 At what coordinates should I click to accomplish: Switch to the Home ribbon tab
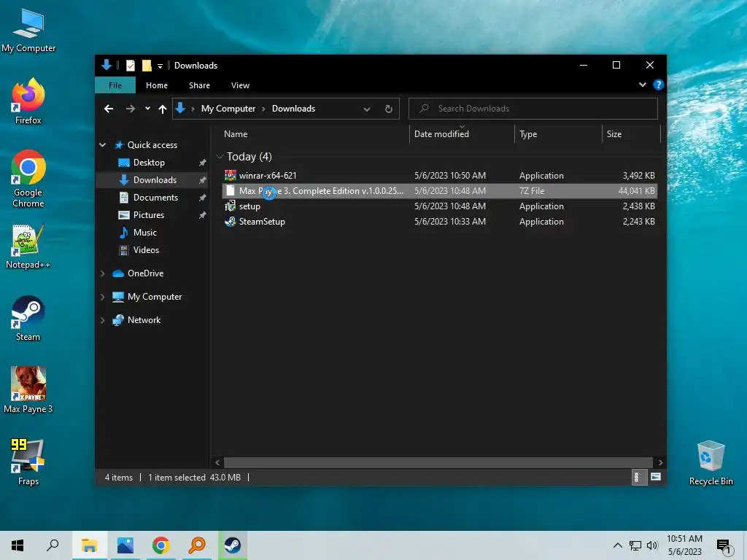point(157,85)
